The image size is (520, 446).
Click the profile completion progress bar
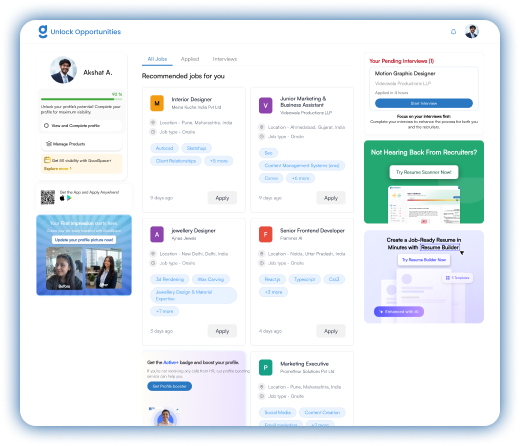tap(81, 99)
